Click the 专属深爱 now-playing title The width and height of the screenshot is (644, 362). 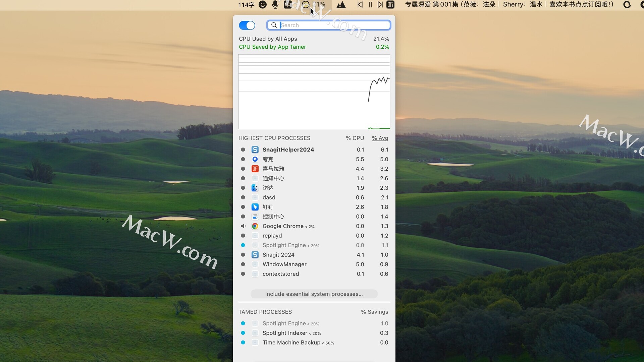(509, 4)
